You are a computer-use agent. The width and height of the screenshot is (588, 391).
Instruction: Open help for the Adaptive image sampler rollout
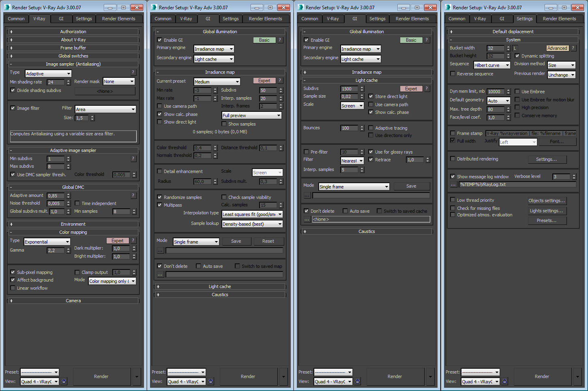point(133,159)
